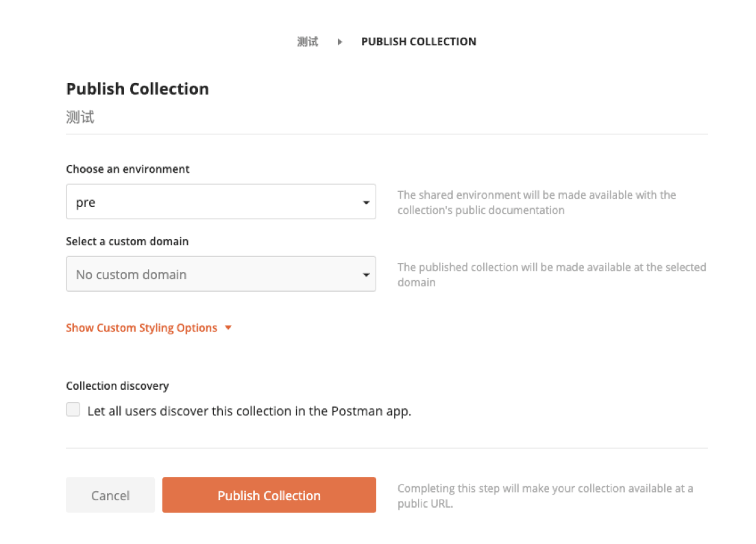Click the 测试 breadcrumb link
The width and height of the screenshot is (756, 544).
308,42
